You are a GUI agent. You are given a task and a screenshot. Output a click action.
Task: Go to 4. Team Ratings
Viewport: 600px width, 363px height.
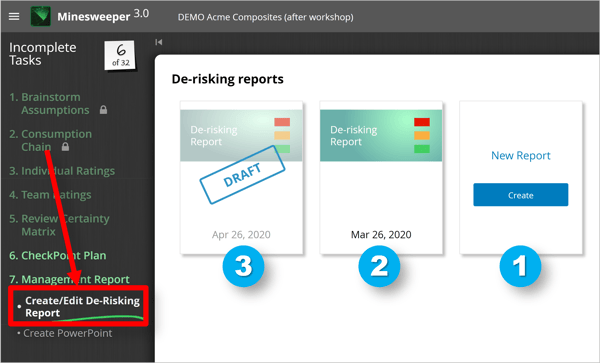(50, 195)
